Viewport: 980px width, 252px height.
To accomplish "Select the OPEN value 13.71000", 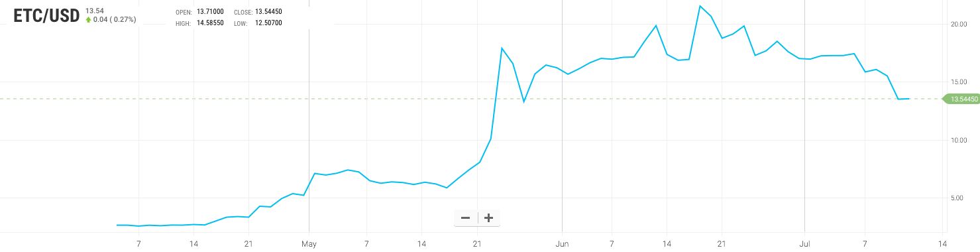I will click(x=211, y=12).
